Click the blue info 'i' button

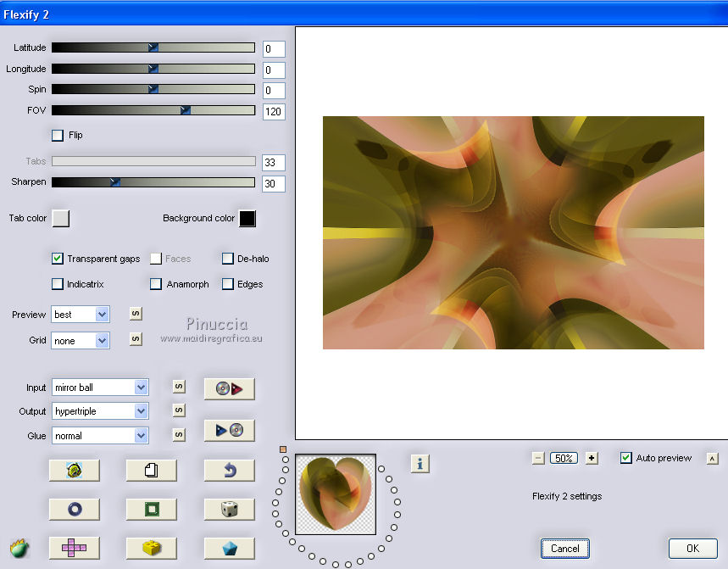[x=420, y=464]
